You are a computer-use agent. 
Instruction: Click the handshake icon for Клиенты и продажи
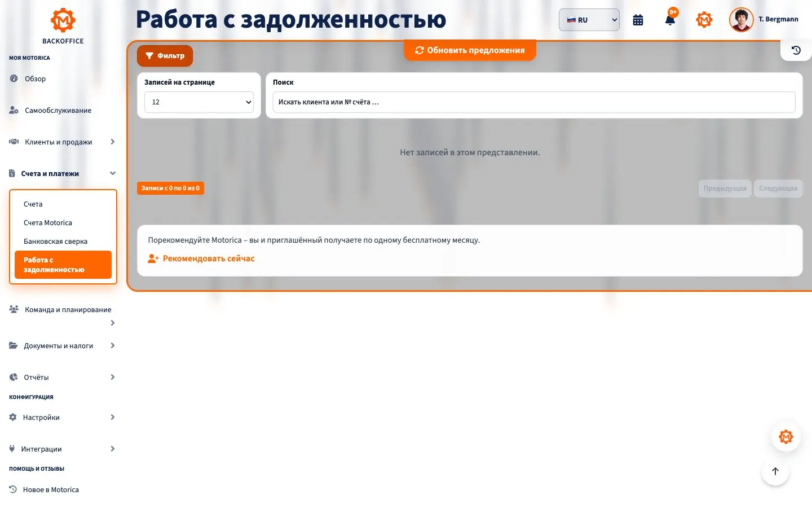coord(14,142)
